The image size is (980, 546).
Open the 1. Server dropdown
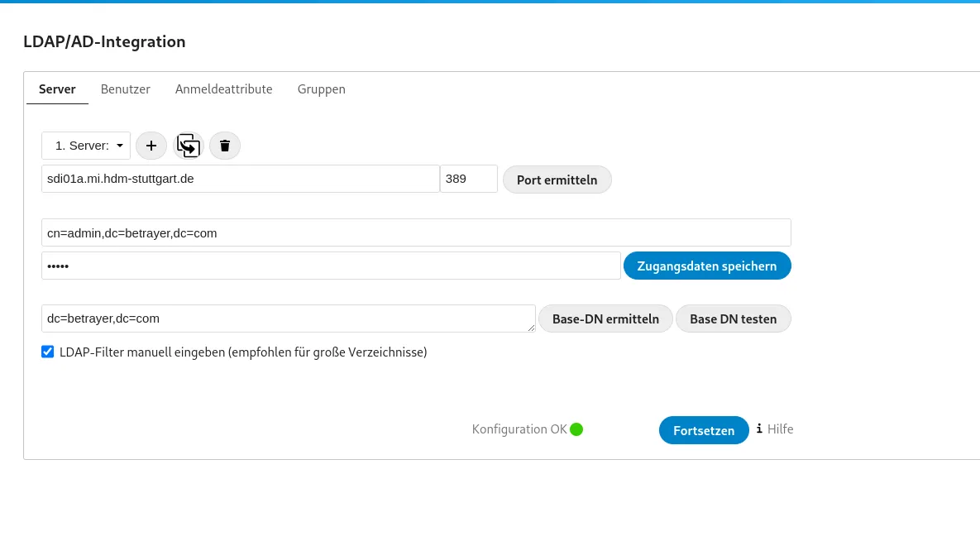(x=85, y=146)
